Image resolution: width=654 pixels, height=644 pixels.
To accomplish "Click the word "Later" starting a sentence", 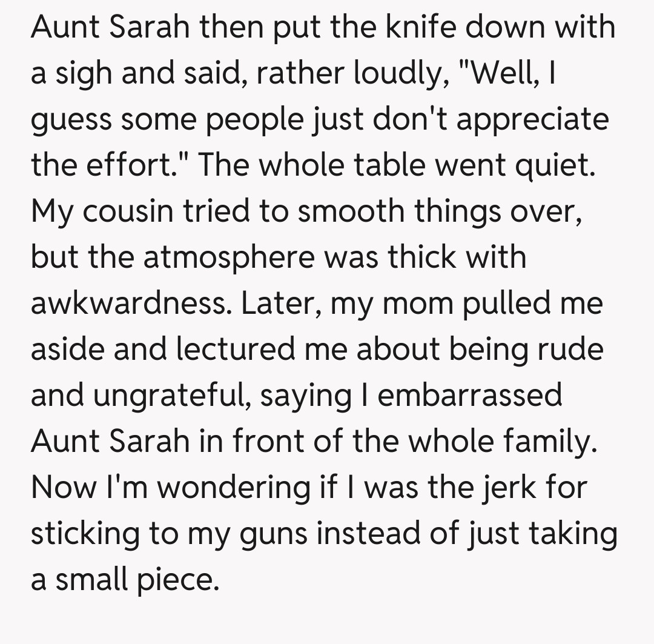I will [277, 304].
